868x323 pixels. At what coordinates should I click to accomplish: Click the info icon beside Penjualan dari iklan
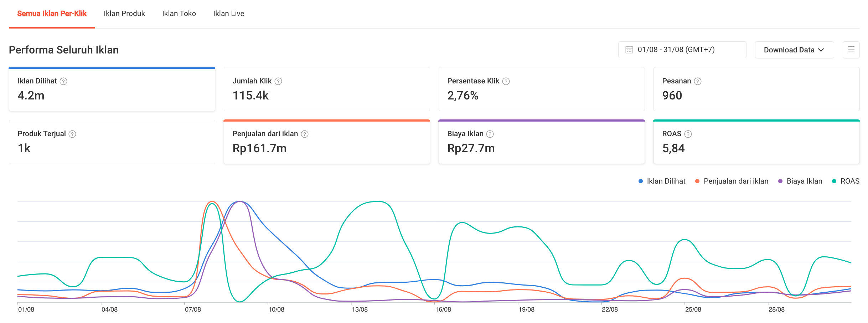tap(305, 134)
